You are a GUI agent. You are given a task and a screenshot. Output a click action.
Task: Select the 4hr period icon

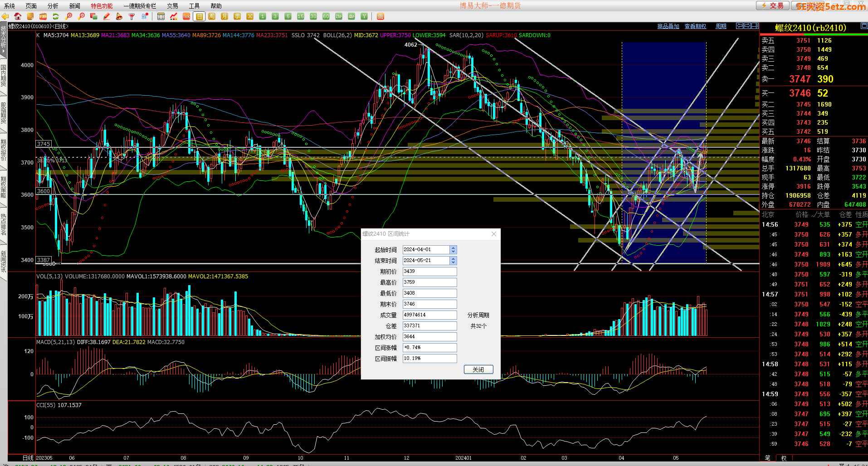coord(351,16)
